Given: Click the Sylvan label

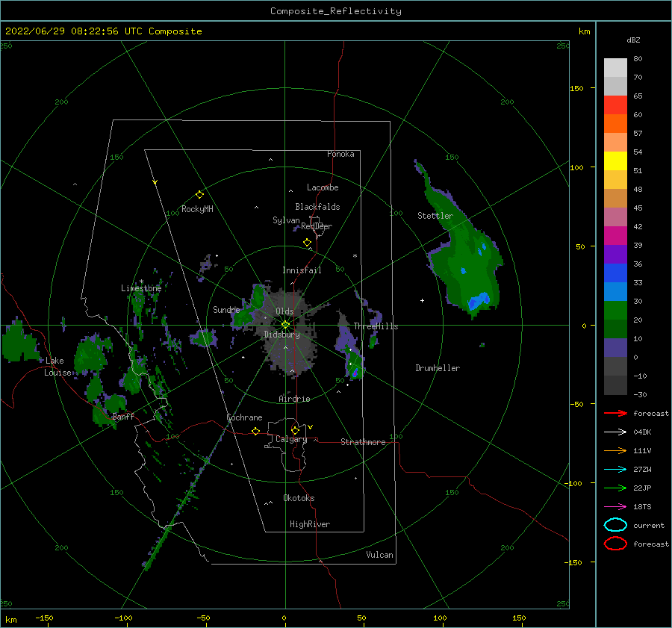Looking at the screenshot, I should [286, 220].
